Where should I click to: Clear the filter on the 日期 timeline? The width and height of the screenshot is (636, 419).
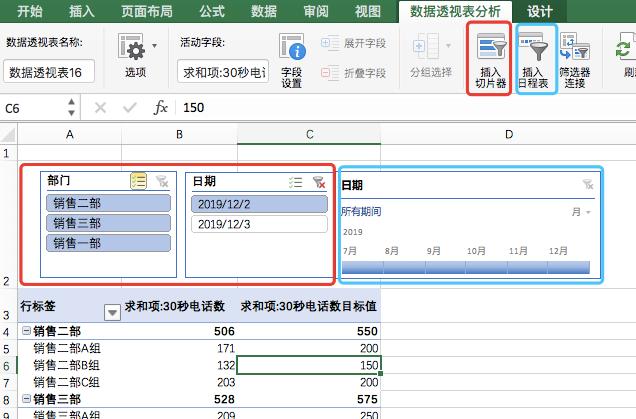(587, 185)
